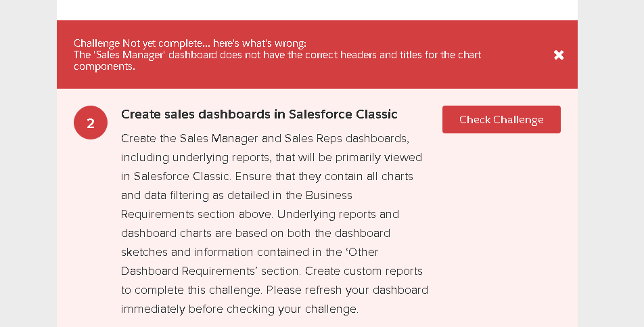The height and width of the screenshot is (327, 644).
Task: Dismiss the red error banner with X
Action: point(559,55)
